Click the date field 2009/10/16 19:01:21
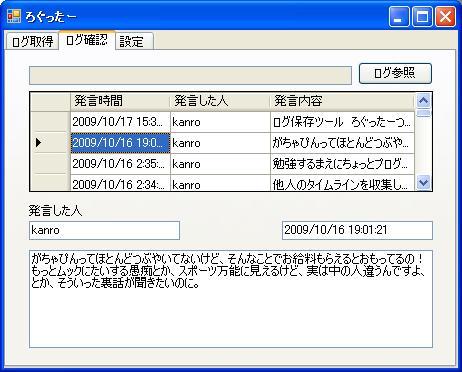Viewport: 462px width, 372px height. pos(357,230)
